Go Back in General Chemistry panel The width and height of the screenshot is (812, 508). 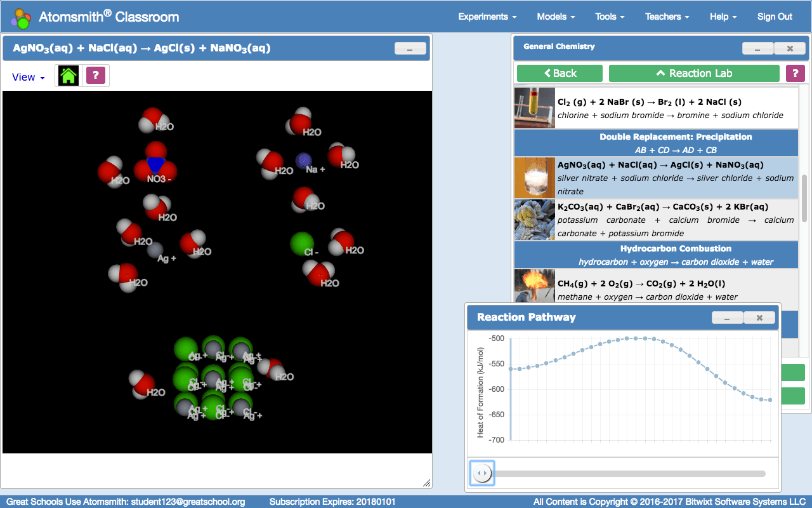click(560, 73)
